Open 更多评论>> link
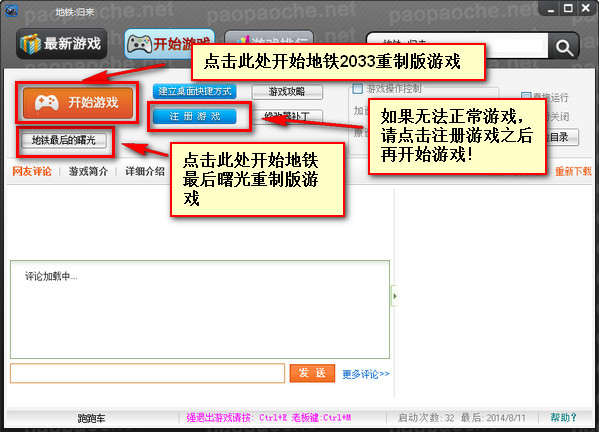 coord(366,374)
